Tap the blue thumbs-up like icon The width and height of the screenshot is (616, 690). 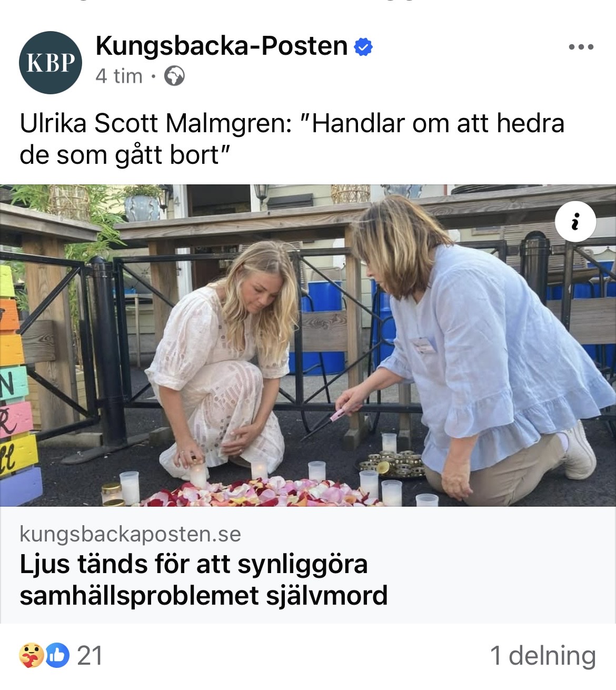click(57, 655)
